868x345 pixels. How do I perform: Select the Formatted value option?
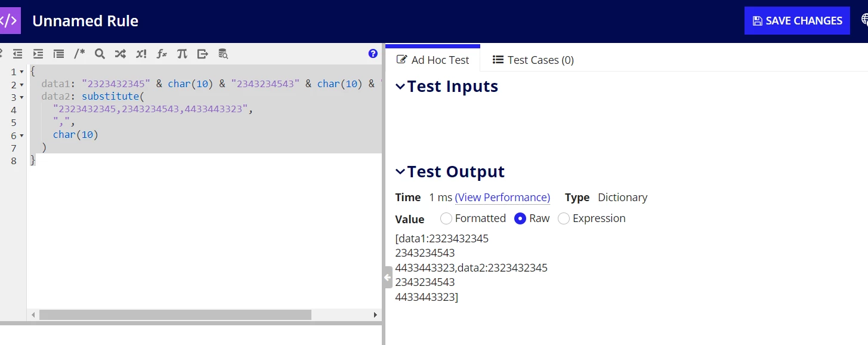point(446,218)
